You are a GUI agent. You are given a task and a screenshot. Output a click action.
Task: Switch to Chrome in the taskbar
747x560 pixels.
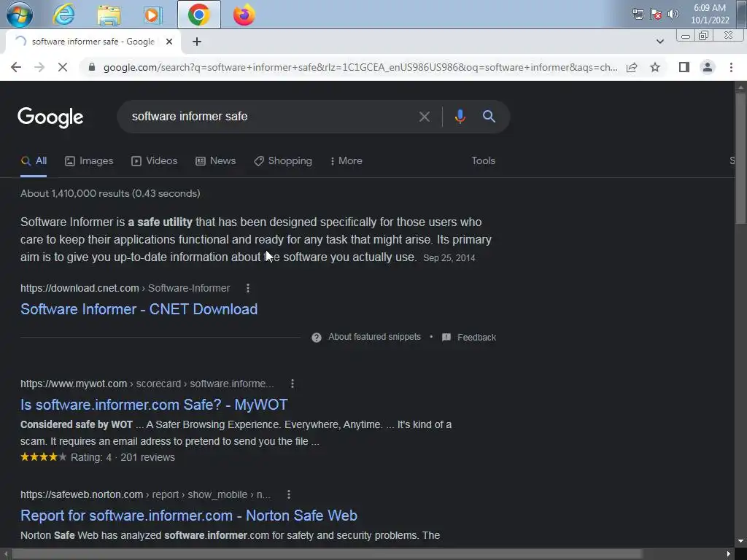click(x=198, y=15)
